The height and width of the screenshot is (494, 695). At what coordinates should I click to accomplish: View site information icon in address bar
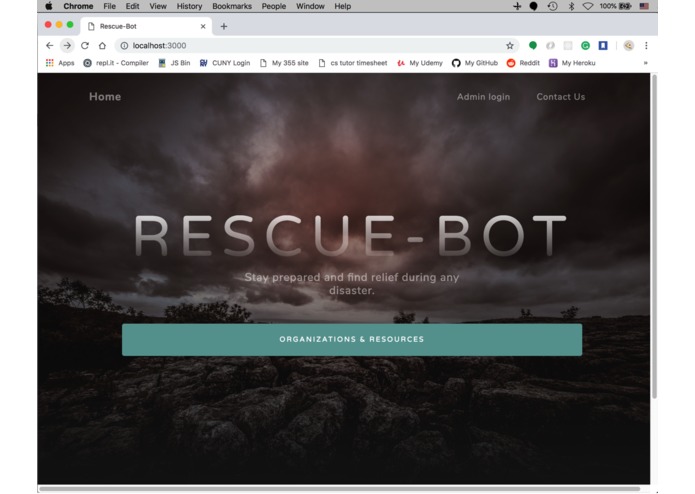point(124,45)
